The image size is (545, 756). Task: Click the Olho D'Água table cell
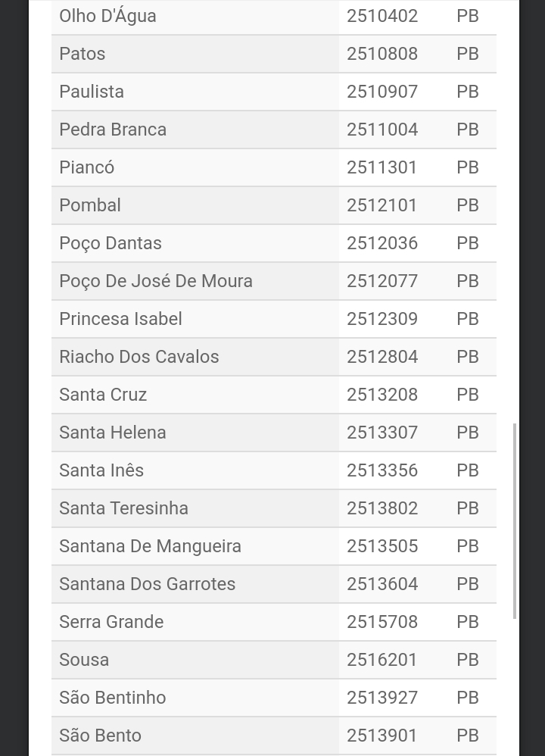[x=195, y=17]
